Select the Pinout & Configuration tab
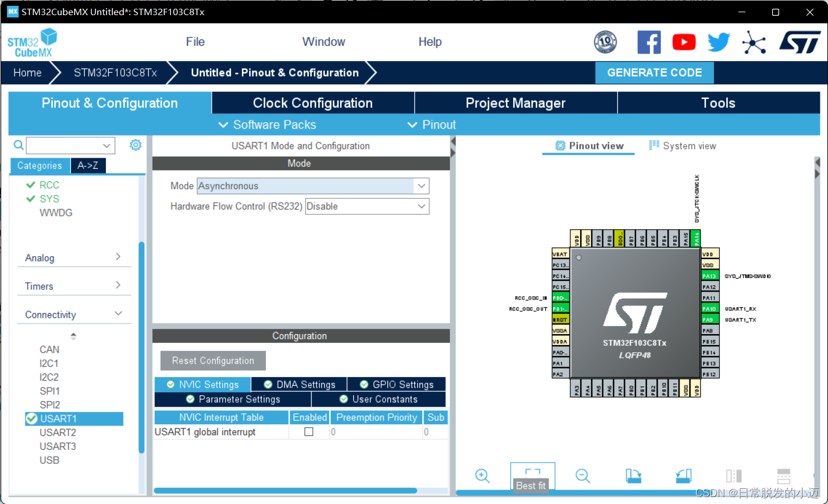 (x=110, y=103)
